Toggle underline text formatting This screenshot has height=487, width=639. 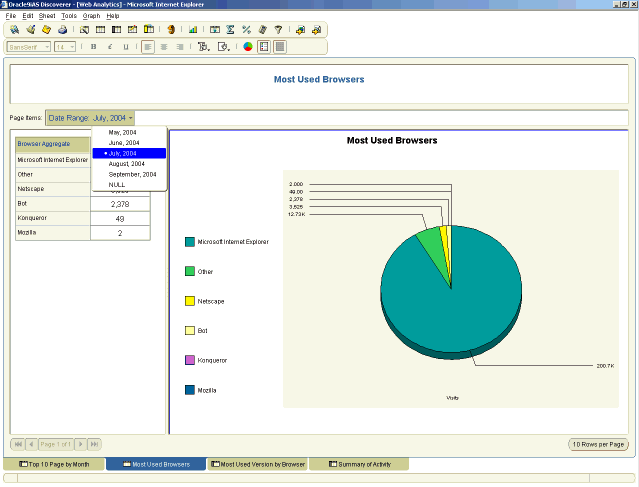(x=125, y=47)
